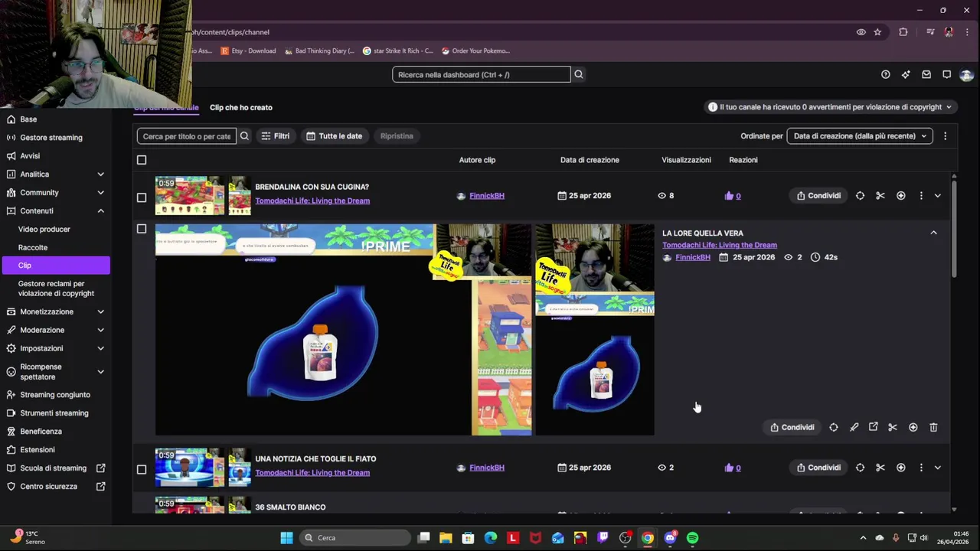The width and height of the screenshot is (980, 551).
Task: Click the clip title search magnifier button
Action: click(x=244, y=136)
